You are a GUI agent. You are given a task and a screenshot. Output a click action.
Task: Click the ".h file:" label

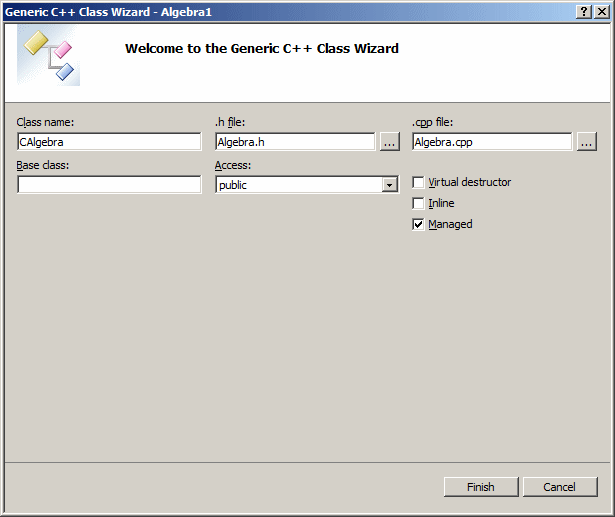click(230, 122)
